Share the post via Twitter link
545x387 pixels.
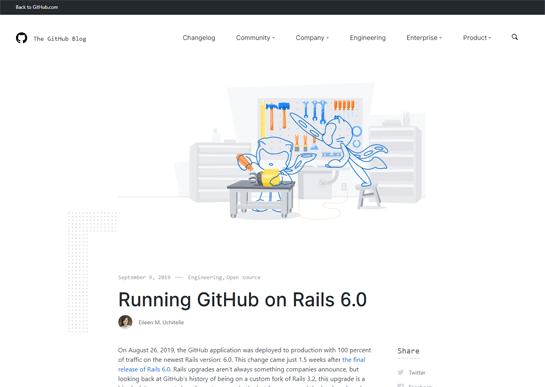(x=417, y=372)
